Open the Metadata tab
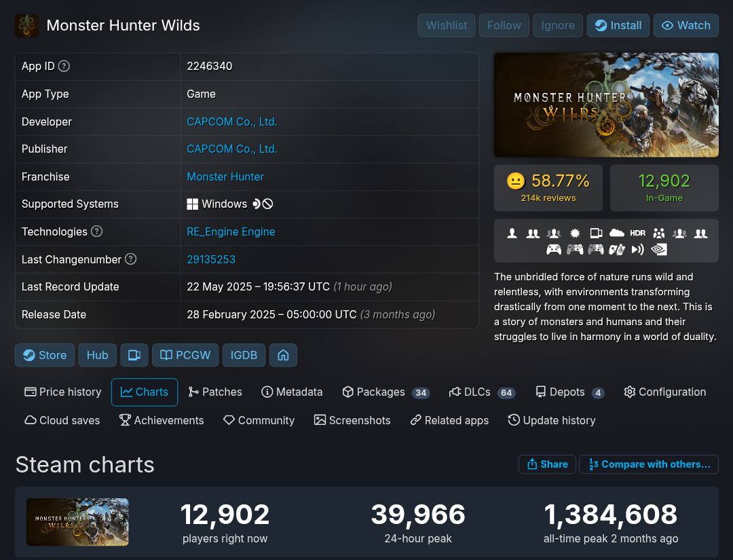The width and height of the screenshot is (733, 560). (x=292, y=392)
